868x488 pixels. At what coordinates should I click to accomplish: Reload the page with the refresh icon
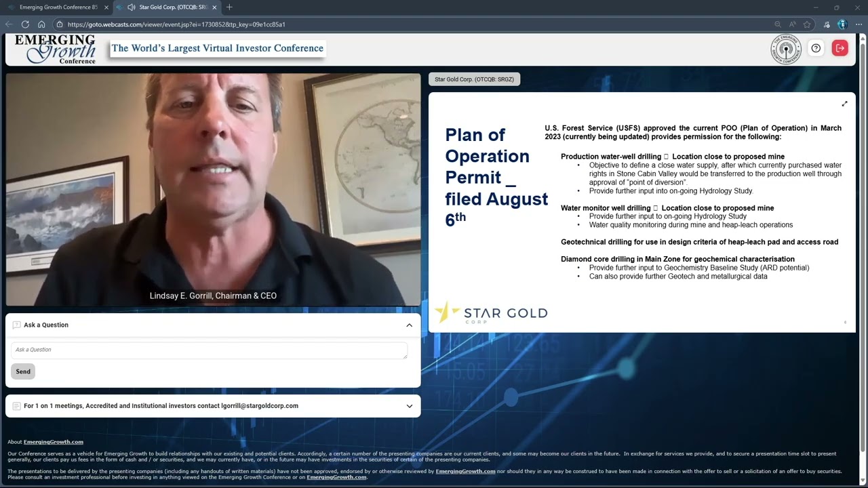click(25, 24)
